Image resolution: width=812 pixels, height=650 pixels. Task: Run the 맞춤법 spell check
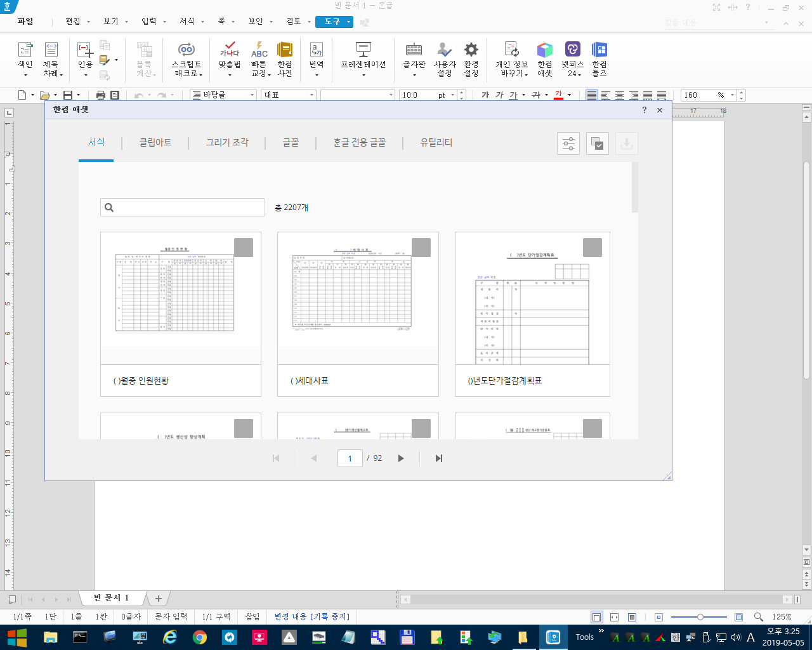point(230,59)
